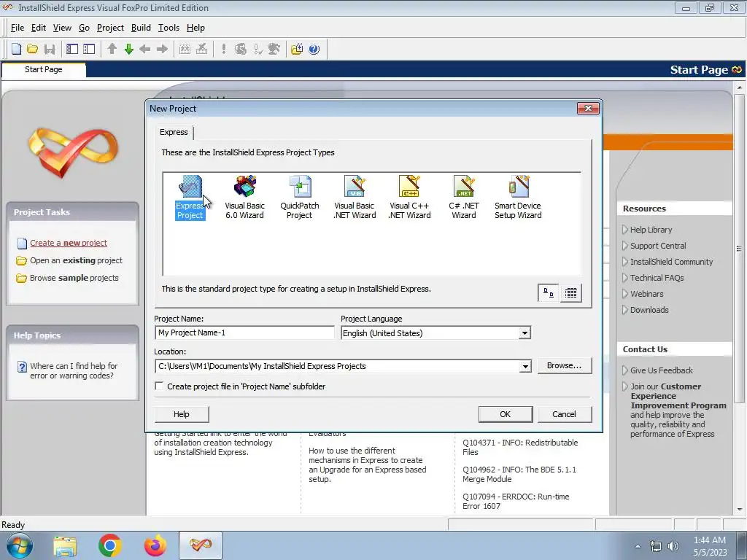Open the Go menu
The height and width of the screenshot is (560, 747).
click(x=85, y=28)
